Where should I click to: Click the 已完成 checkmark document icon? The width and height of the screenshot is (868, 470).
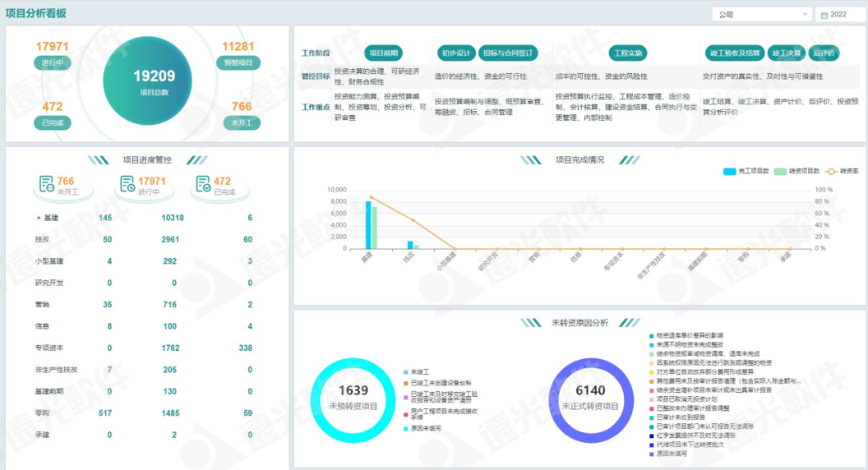203,185
